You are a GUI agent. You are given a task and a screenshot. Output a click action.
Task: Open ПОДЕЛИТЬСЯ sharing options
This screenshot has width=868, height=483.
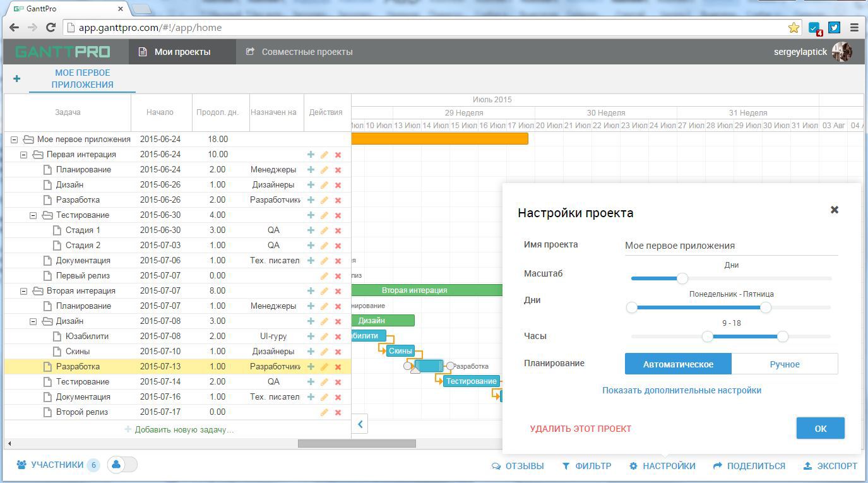pyautogui.click(x=749, y=466)
